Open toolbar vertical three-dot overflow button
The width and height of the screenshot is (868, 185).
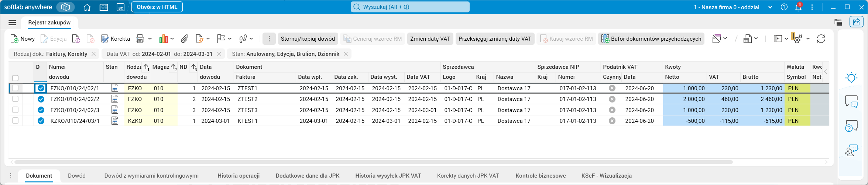269,39
